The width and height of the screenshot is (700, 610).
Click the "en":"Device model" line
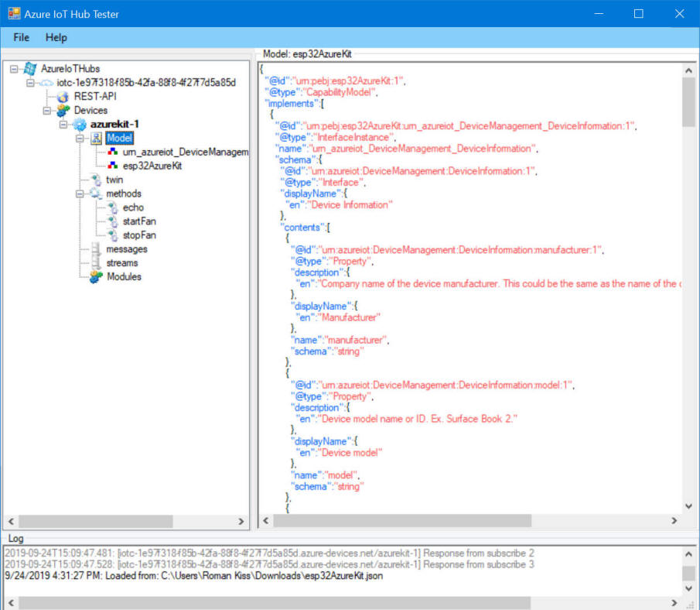(x=340, y=453)
